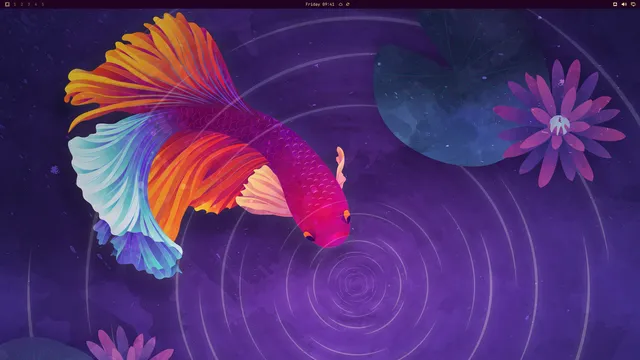Image resolution: width=640 pixels, height=360 pixels.
Task: Click the eye-shaped icon beside the clock
Action: [x=340, y=4]
